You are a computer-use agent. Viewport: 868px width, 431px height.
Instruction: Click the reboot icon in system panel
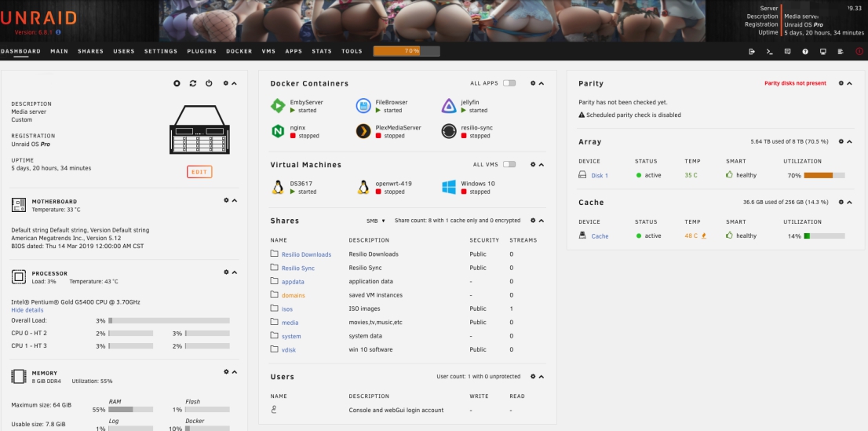pos(192,83)
